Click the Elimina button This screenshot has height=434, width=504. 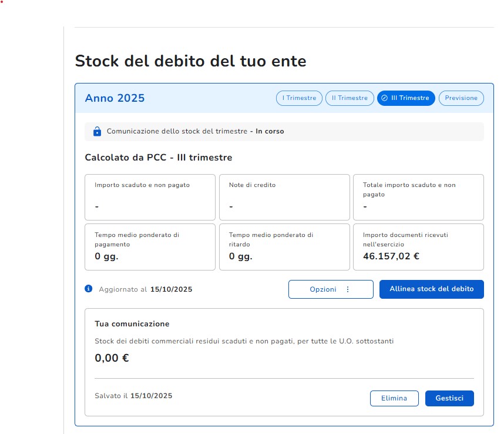point(394,398)
